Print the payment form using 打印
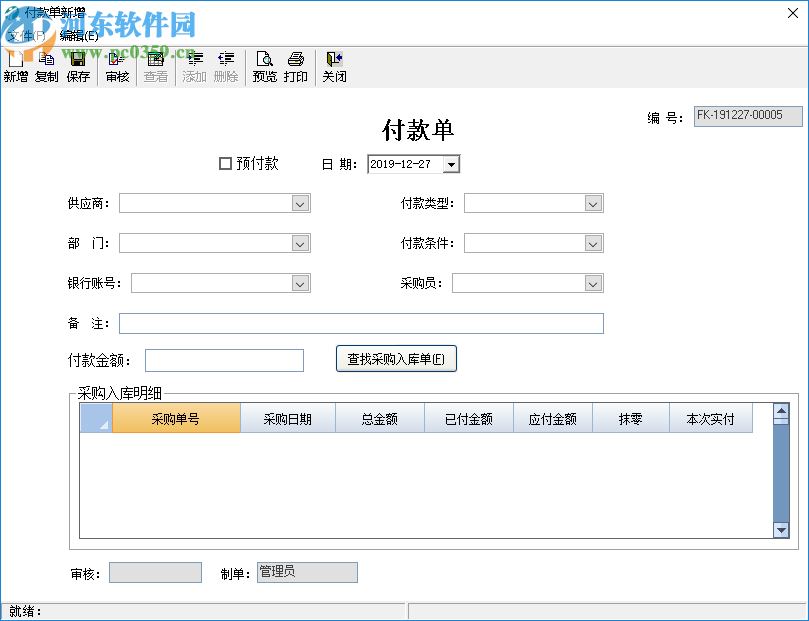809x621 pixels. [x=296, y=65]
